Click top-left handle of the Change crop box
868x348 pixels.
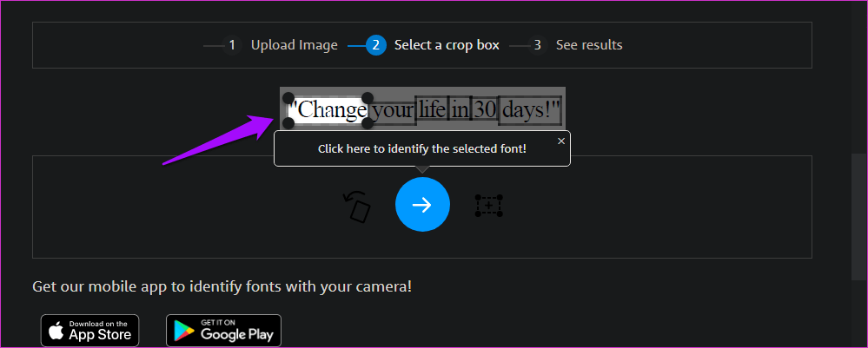click(x=289, y=99)
